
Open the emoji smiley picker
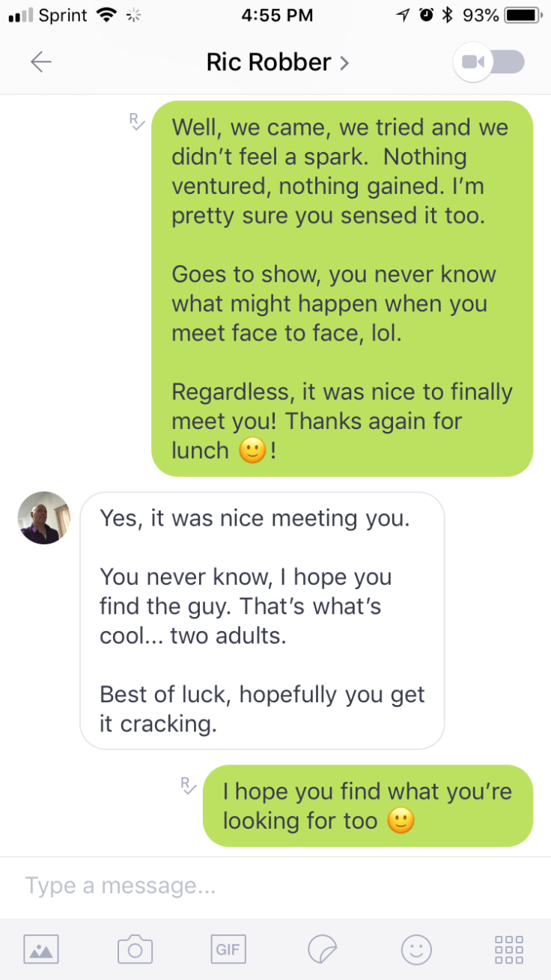(416, 949)
